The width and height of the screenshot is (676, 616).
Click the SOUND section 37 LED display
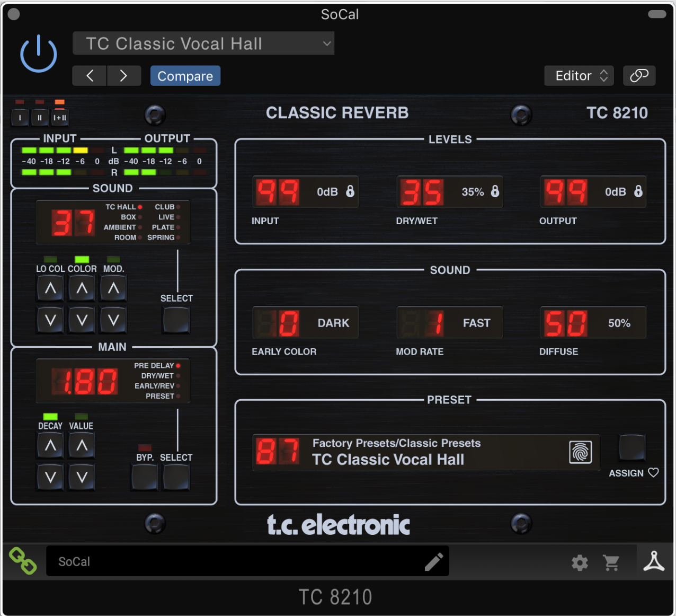(73, 222)
